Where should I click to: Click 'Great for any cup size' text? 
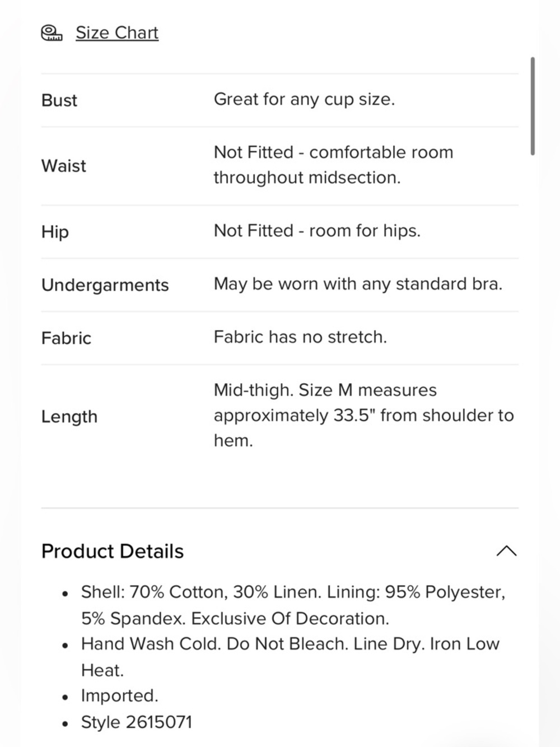pyautogui.click(x=304, y=100)
